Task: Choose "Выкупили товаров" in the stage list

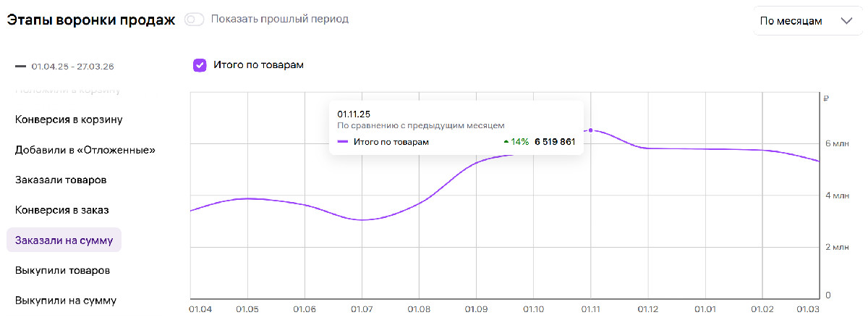Action: 62,270
